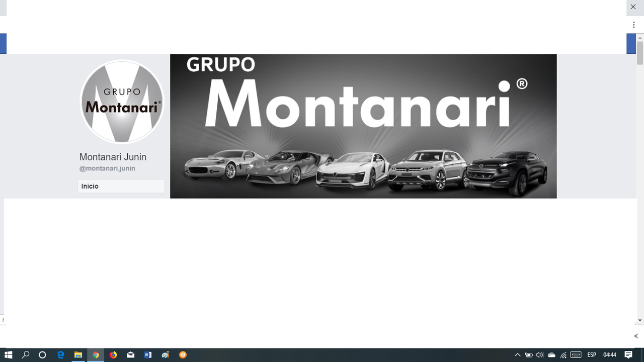The width and height of the screenshot is (644, 362).
Task: Click the Grupo Montanari cover photo
Action: click(x=363, y=126)
